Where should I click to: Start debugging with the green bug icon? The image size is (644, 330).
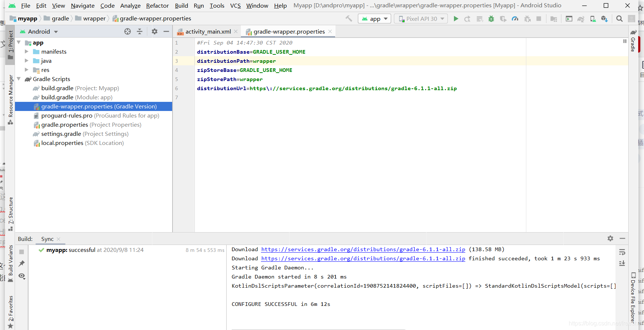491,19
